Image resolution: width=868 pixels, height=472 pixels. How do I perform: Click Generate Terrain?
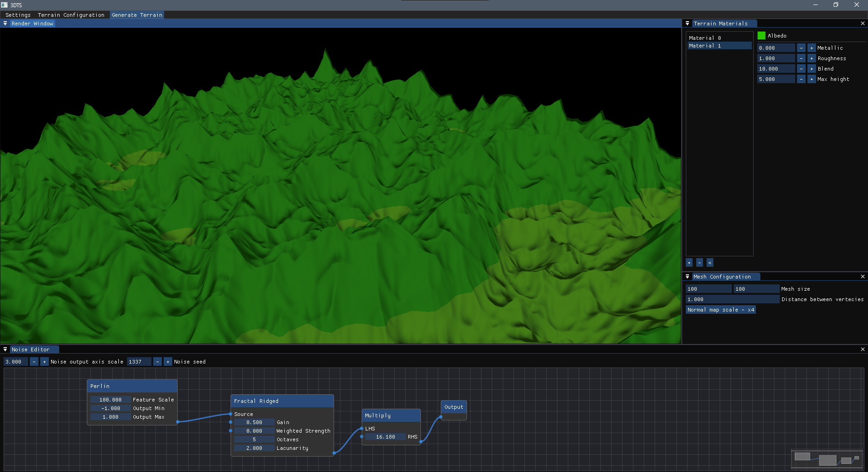coord(137,15)
